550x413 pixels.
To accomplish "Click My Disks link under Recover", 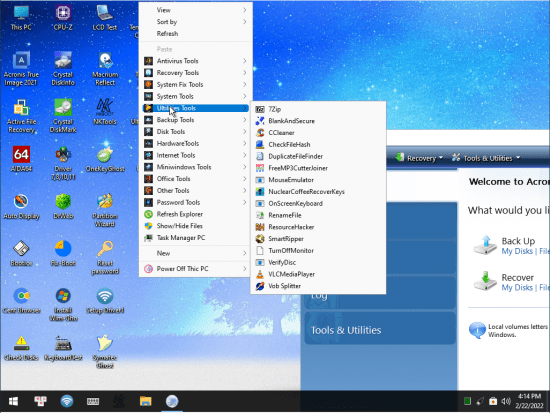I will pos(517,288).
